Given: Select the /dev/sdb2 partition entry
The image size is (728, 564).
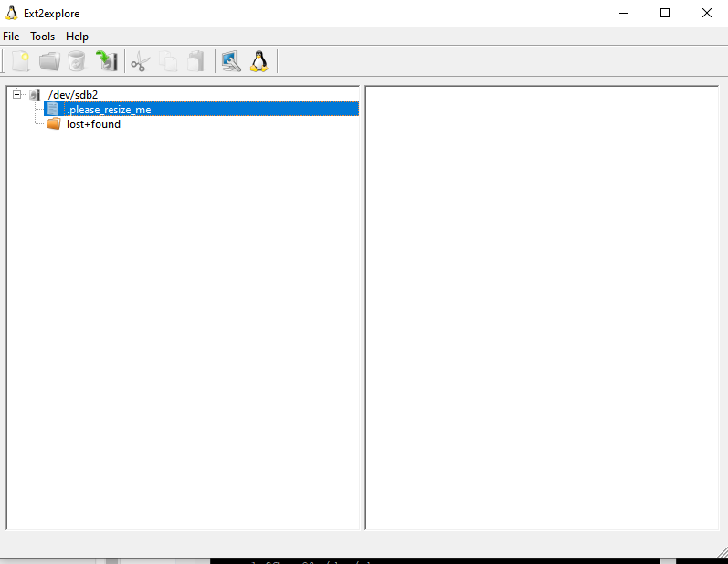Looking at the screenshot, I should (x=72, y=95).
